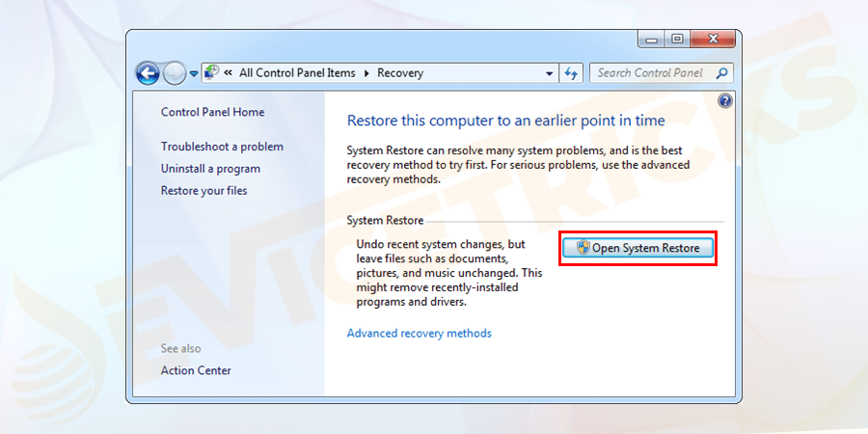The height and width of the screenshot is (434, 868).
Task: Select the All Control Panel Items breadcrumb
Action: (297, 73)
